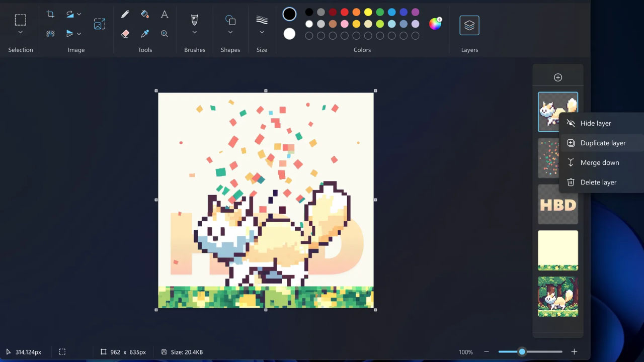
Task: Select the cream background layer thumbnail
Action: [x=558, y=250]
